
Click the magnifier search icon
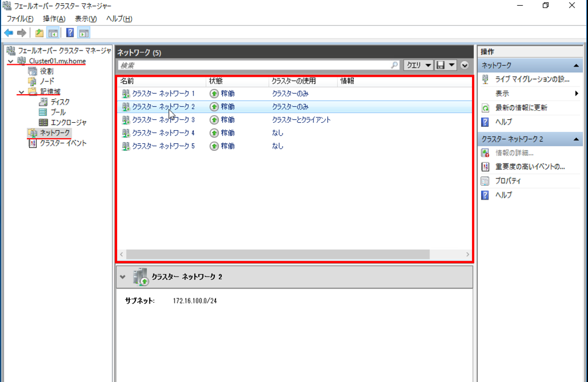[x=394, y=65]
